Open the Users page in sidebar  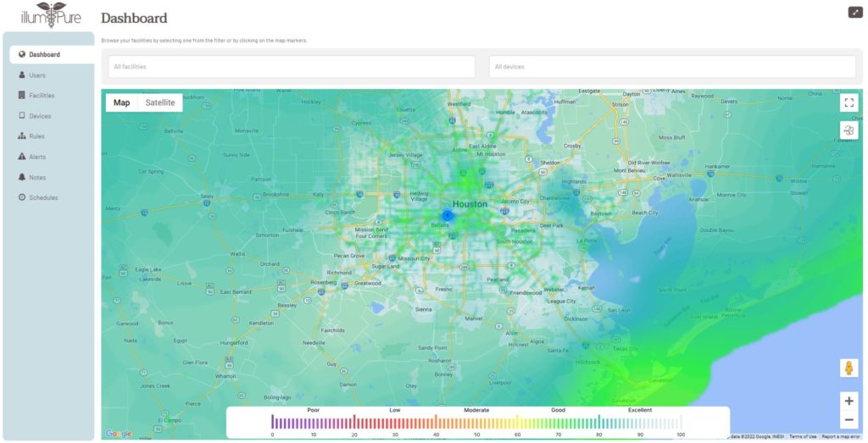coord(36,75)
